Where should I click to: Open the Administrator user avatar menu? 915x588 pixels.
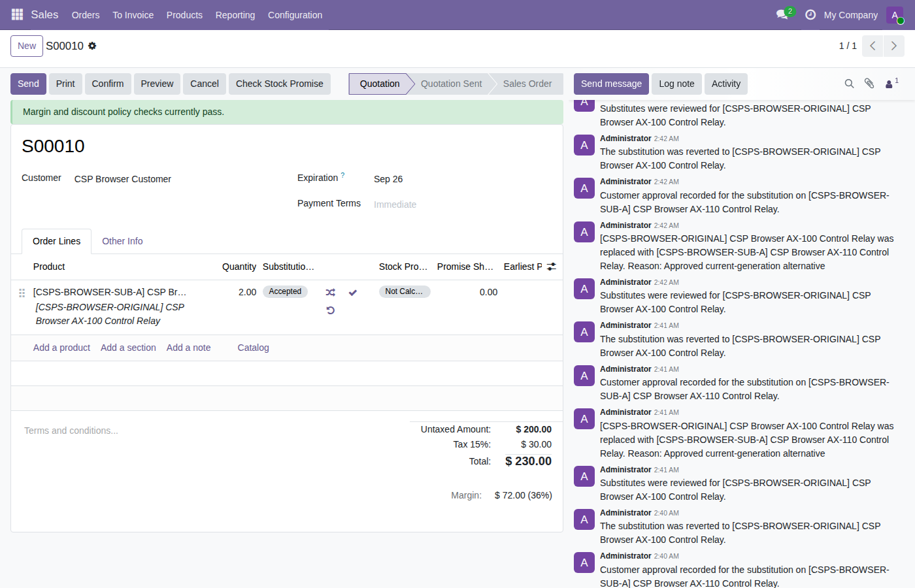click(895, 15)
